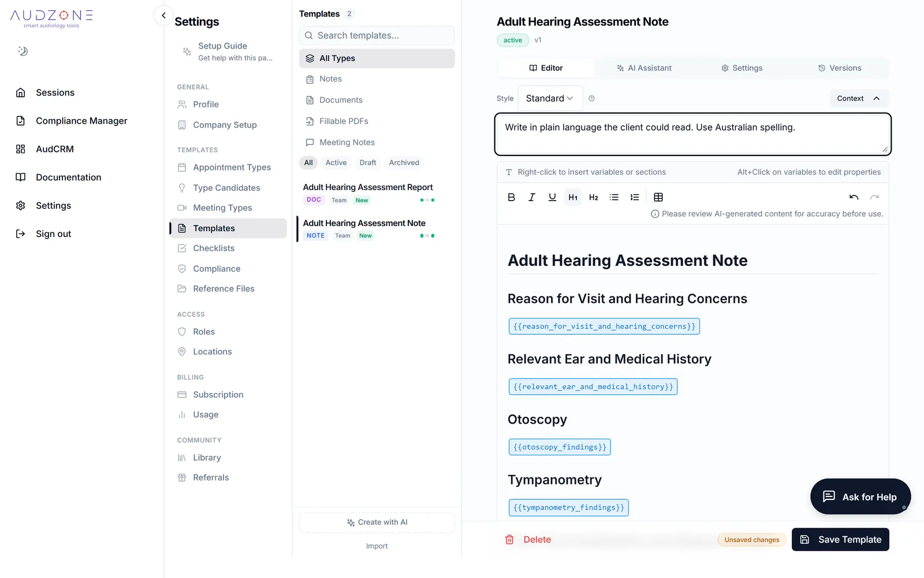Viewport: 924px width, 578px height.
Task: Filter templates by Archived status
Action: pyautogui.click(x=404, y=162)
